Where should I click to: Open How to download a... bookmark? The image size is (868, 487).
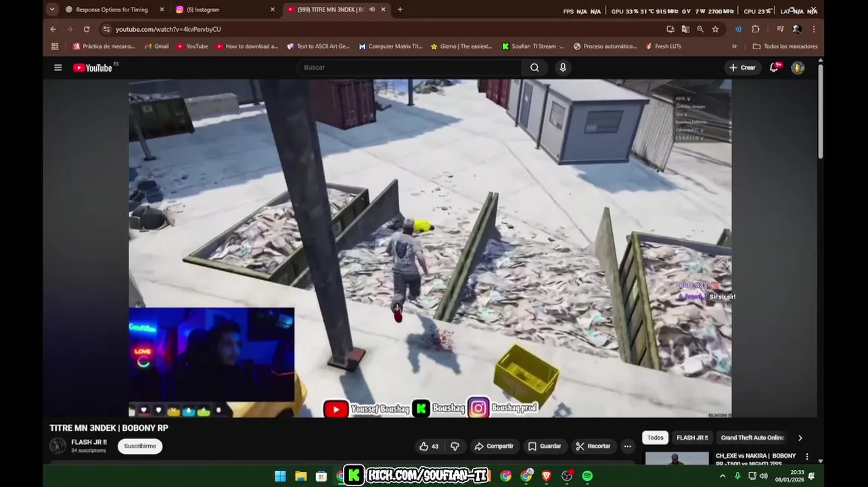tap(247, 47)
